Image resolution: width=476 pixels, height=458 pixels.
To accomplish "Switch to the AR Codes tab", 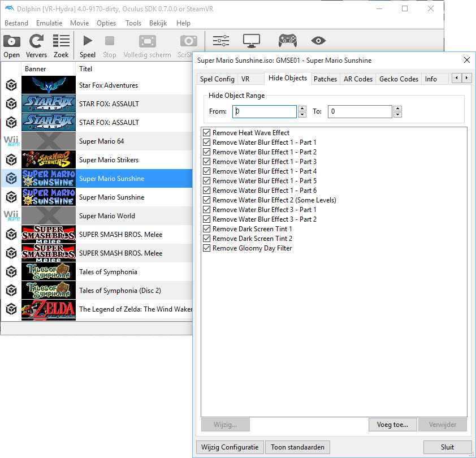I will tap(358, 79).
